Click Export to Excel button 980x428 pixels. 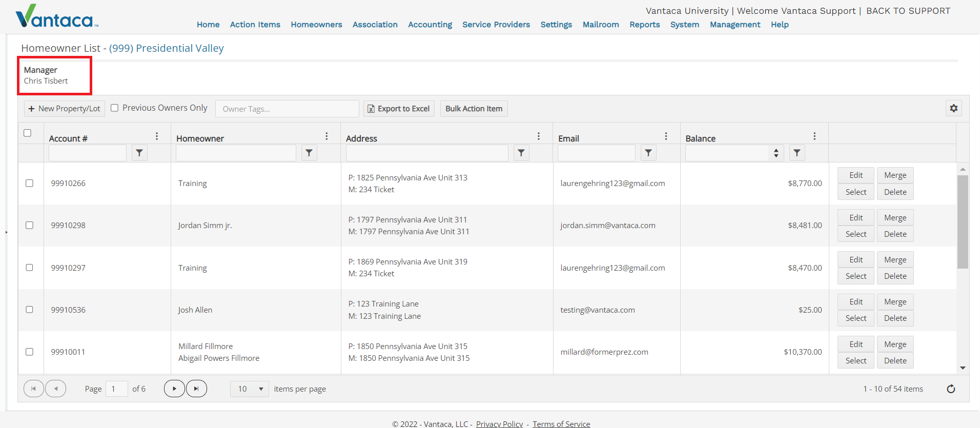point(399,109)
